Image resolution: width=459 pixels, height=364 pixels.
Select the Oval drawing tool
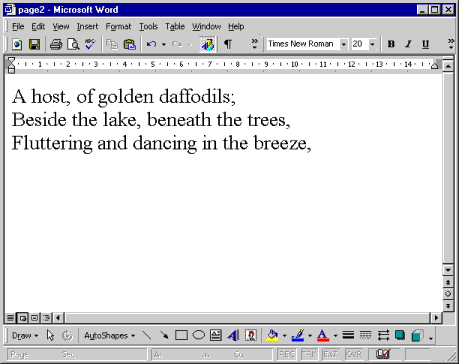click(199, 335)
